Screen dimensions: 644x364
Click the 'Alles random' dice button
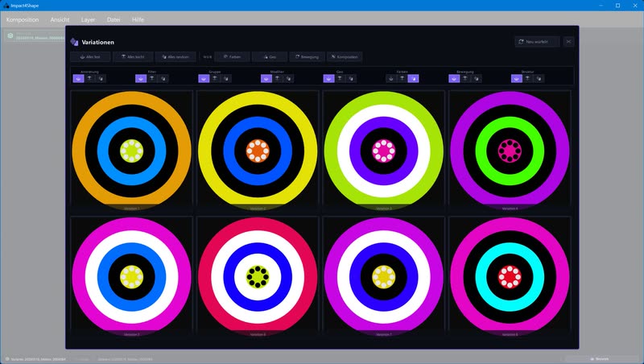(175, 56)
